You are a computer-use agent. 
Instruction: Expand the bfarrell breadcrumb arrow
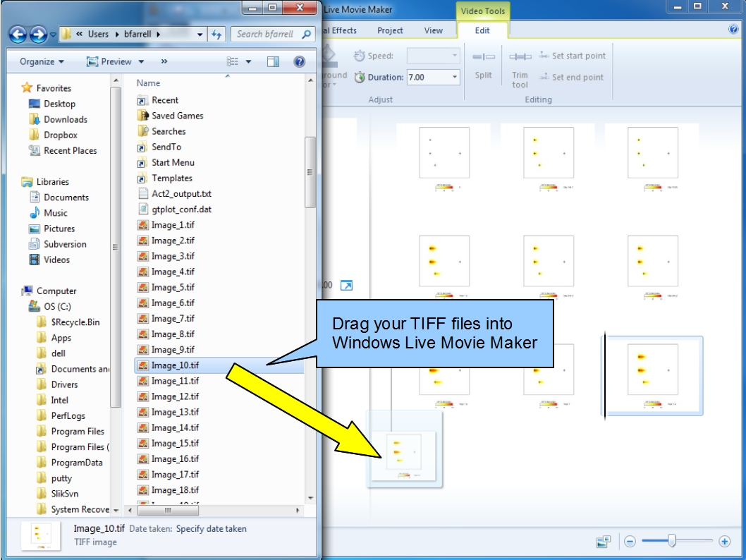(x=159, y=35)
